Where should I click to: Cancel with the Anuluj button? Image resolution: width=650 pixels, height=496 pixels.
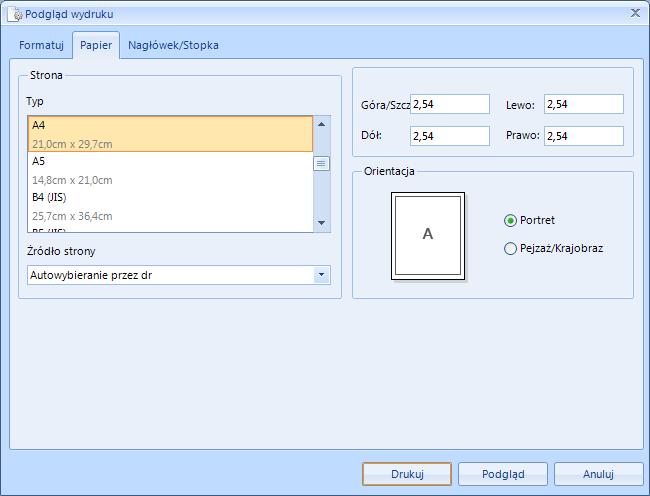599,474
